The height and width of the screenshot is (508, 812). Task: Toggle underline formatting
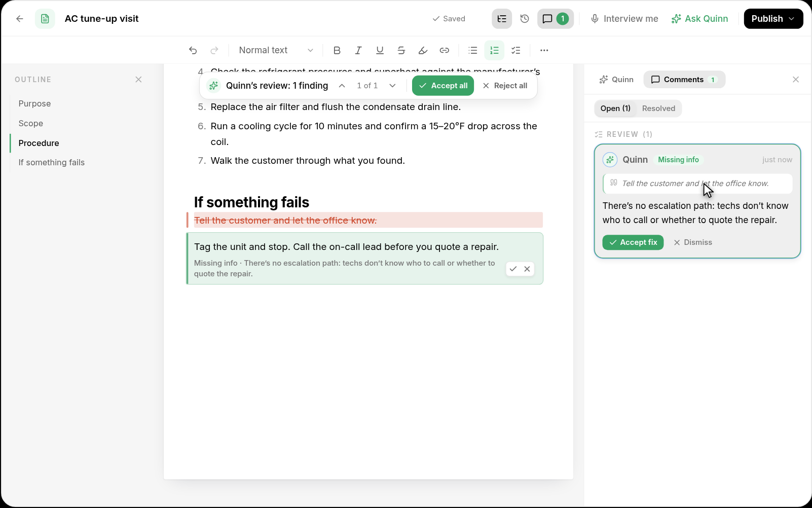point(380,50)
